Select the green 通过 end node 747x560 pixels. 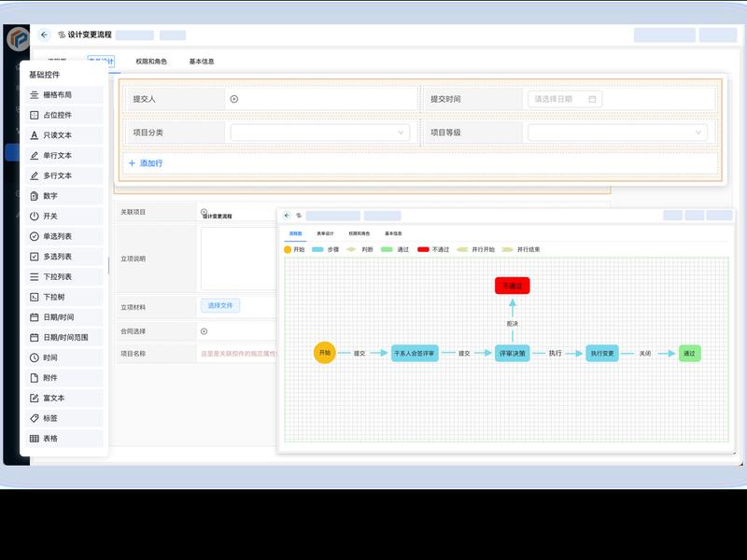click(x=689, y=354)
